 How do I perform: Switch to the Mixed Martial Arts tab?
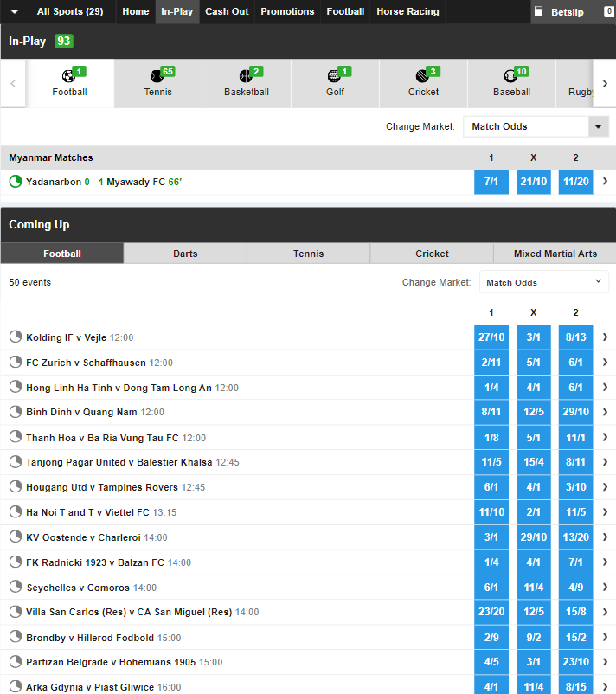coord(555,254)
